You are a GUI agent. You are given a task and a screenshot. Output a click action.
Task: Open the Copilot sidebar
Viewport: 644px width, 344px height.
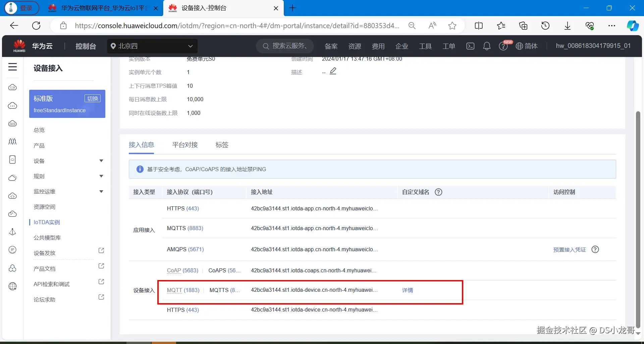click(633, 25)
